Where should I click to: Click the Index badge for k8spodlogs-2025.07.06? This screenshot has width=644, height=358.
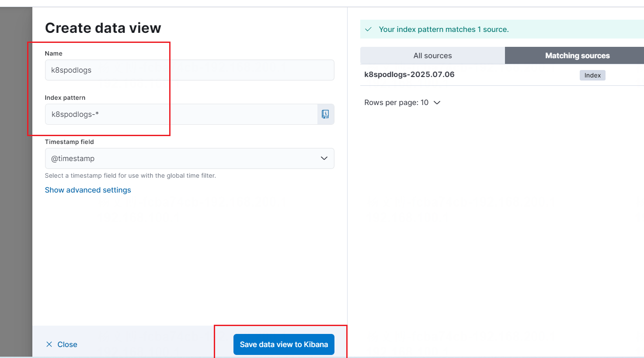click(592, 75)
